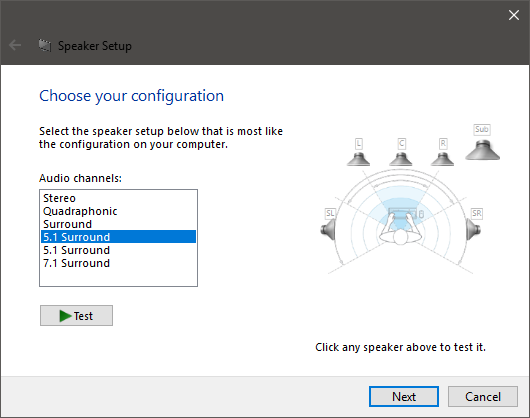530x418 pixels.
Task: Test the side right SR speaker
Action: pyautogui.click(x=474, y=230)
